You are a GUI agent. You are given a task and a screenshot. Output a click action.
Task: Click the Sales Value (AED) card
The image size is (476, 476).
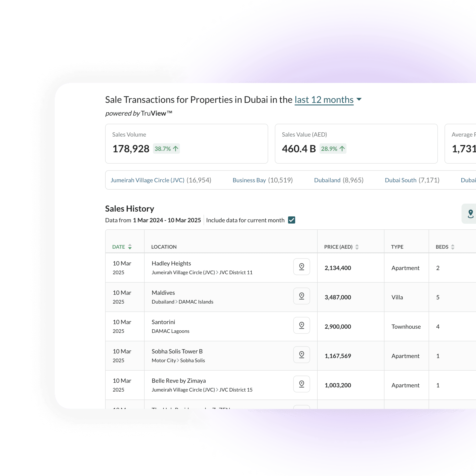[356, 144]
